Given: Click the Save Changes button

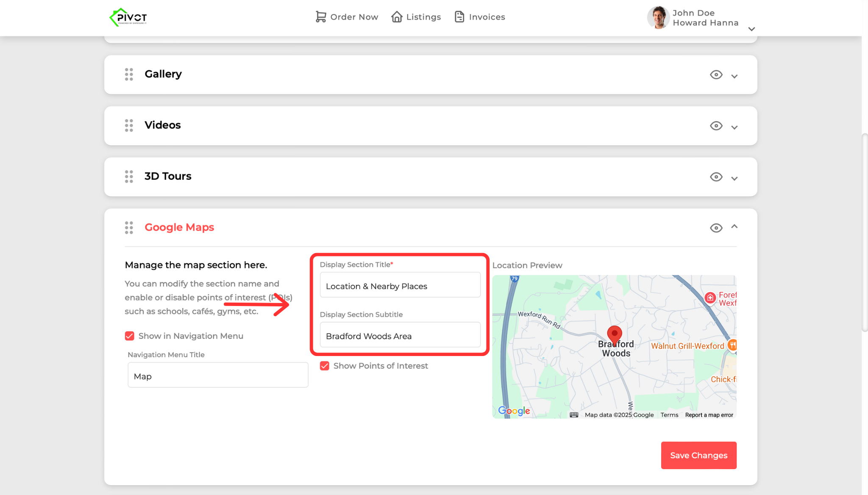Looking at the screenshot, I should click(698, 455).
